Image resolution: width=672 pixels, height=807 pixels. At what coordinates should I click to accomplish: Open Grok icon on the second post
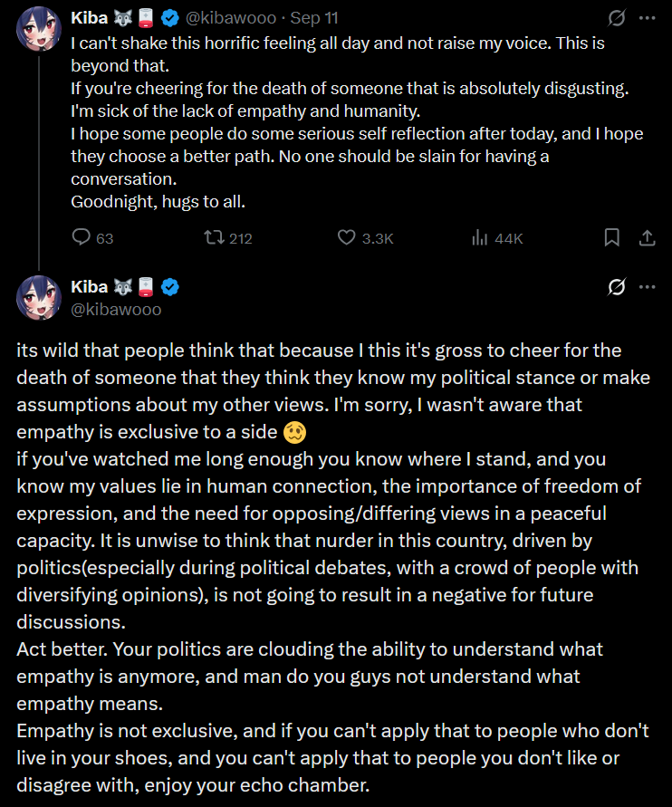click(x=617, y=287)
